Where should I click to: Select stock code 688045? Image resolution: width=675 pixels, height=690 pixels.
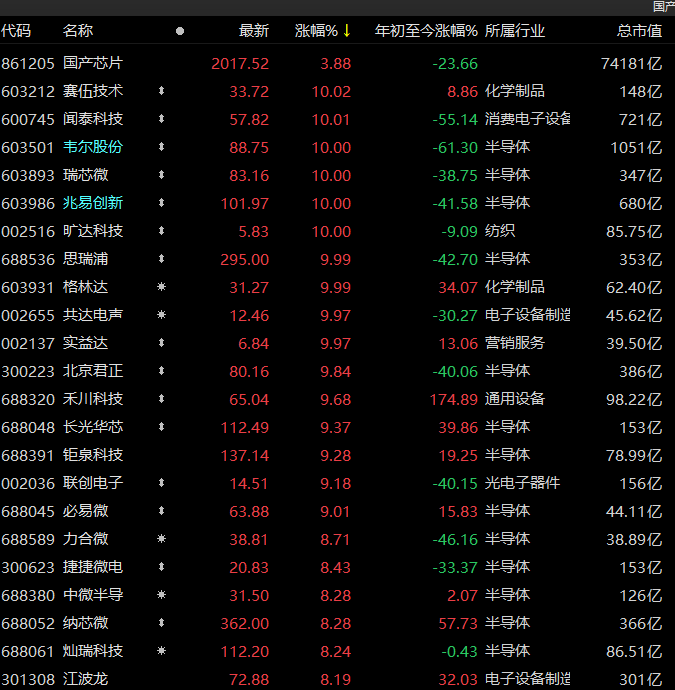(x=28, y=511)
